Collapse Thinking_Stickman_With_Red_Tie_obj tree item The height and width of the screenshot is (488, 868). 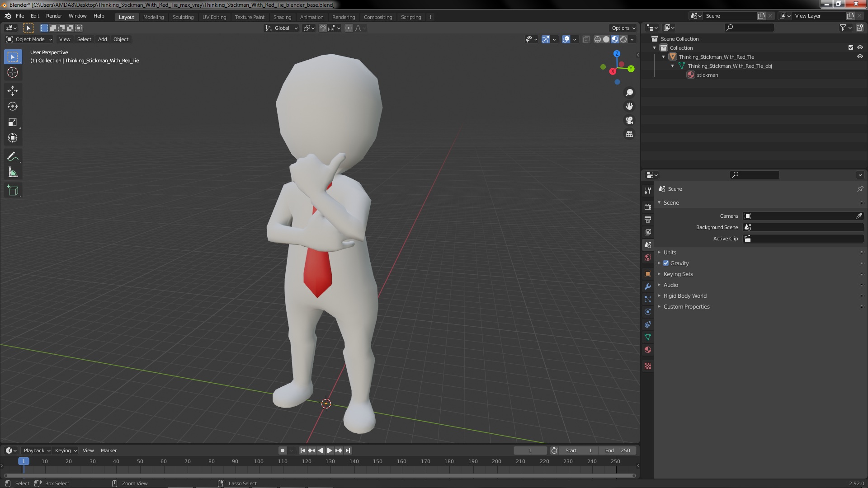[x=672, y=66]
